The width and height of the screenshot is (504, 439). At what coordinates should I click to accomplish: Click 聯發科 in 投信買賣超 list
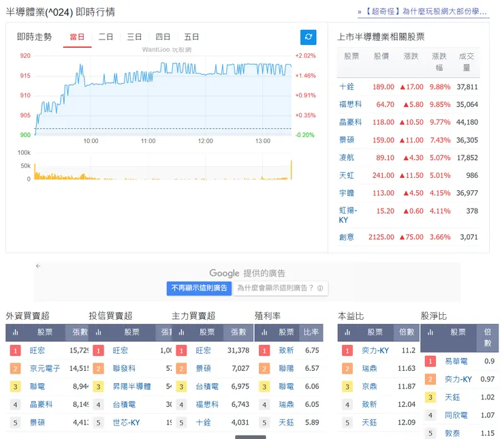(124, 368)
